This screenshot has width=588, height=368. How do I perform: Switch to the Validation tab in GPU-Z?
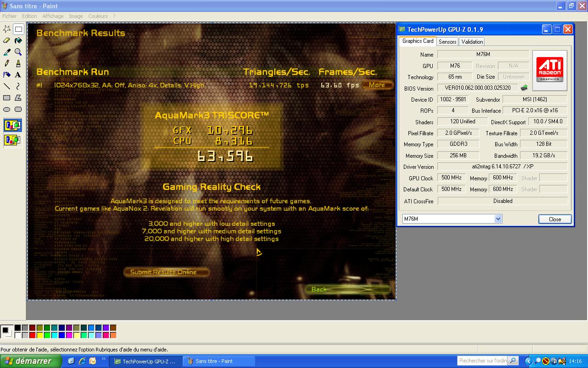click(x=472, y=41)
